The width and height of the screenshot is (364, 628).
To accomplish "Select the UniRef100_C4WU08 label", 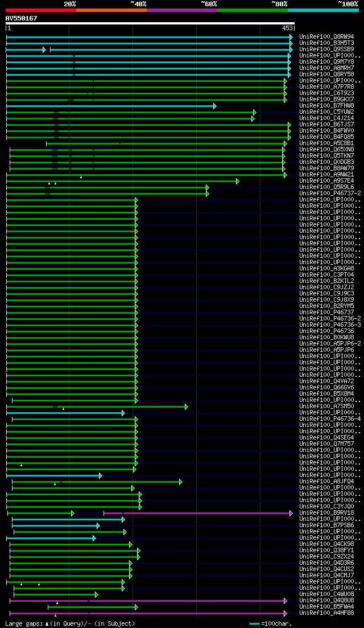I will tap(326, 595).
